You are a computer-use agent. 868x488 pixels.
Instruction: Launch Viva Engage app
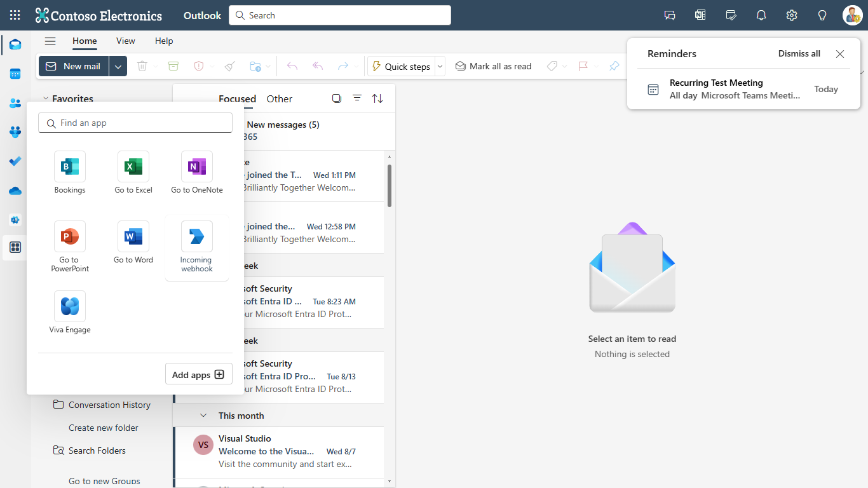pyautogui.click(x=70, y=312)
